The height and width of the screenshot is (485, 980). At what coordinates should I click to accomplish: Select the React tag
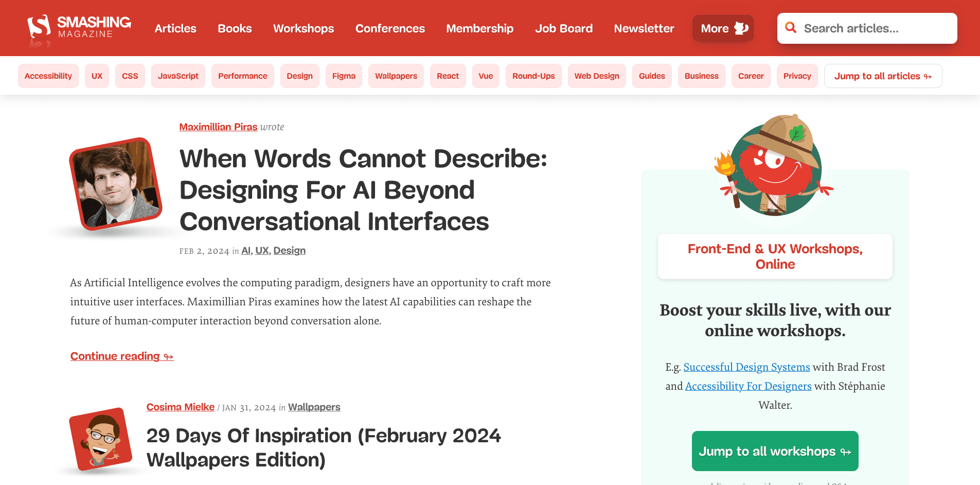click(448, 76)
